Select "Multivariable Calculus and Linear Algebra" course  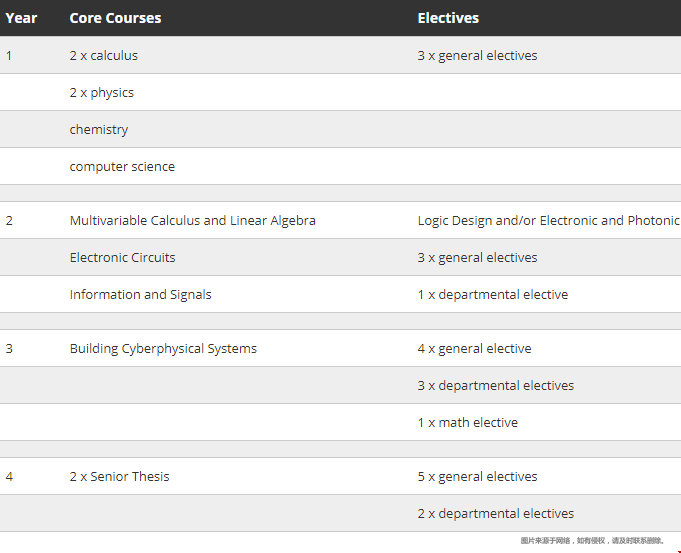193,221
